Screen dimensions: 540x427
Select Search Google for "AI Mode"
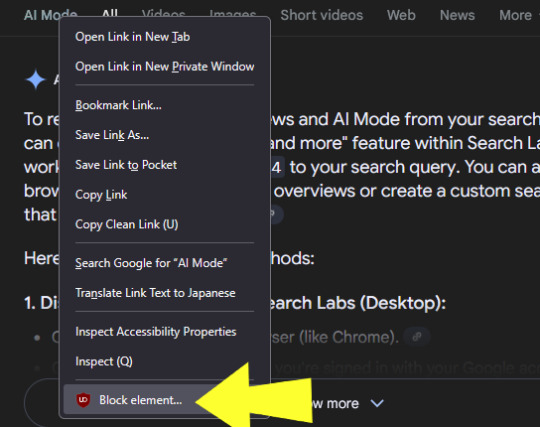tap(165, 263)
